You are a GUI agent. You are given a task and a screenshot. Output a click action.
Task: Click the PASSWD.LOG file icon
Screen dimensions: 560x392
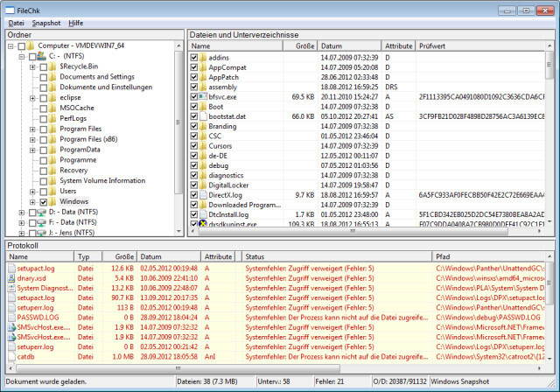coord(11,318)
